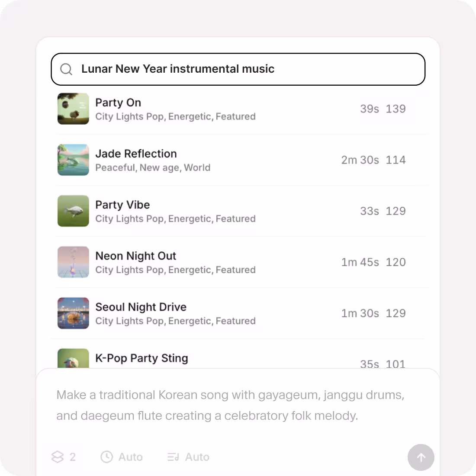Click the traditional Korean song prompt box
476x476 pixels.
tap(238, 405)
